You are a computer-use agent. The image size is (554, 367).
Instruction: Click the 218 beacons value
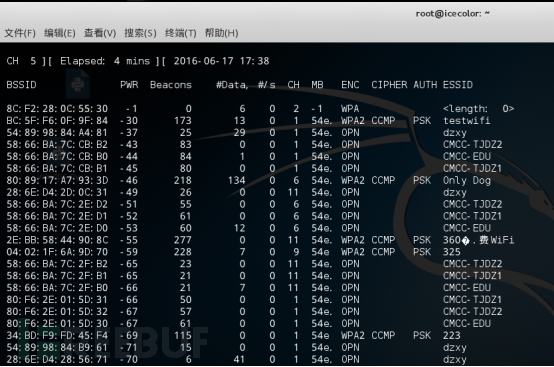pos(183,180)
